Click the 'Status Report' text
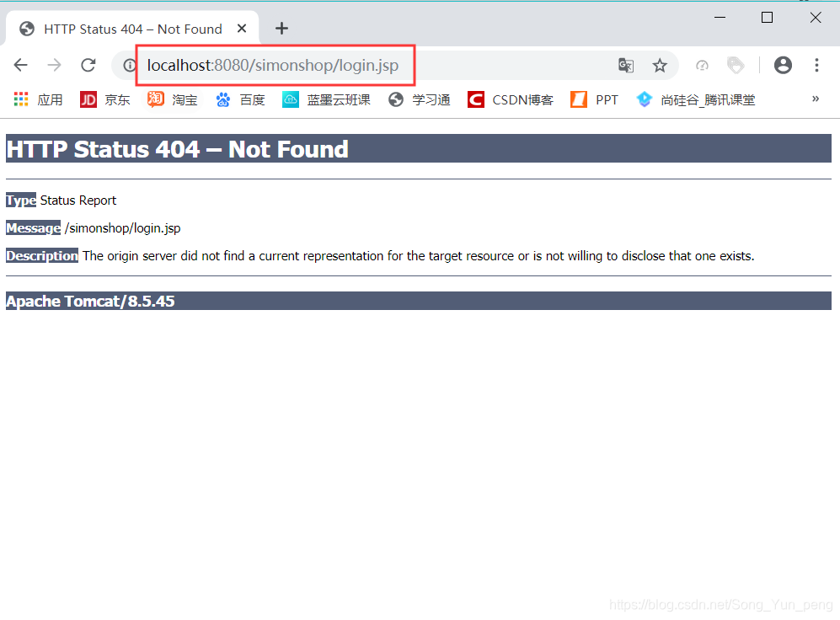Screen dimensions: 840x620 (78, 200)
